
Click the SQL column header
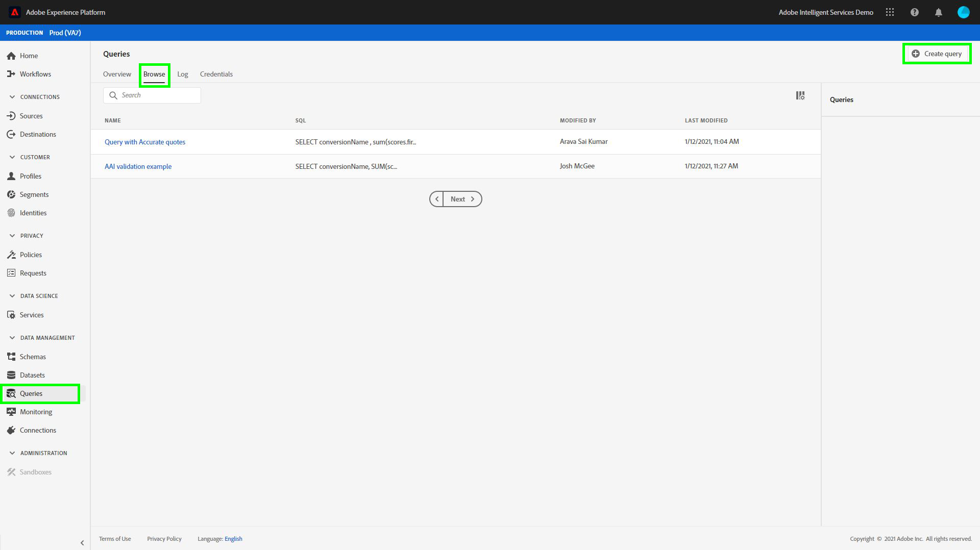click(x=300, y=120)
